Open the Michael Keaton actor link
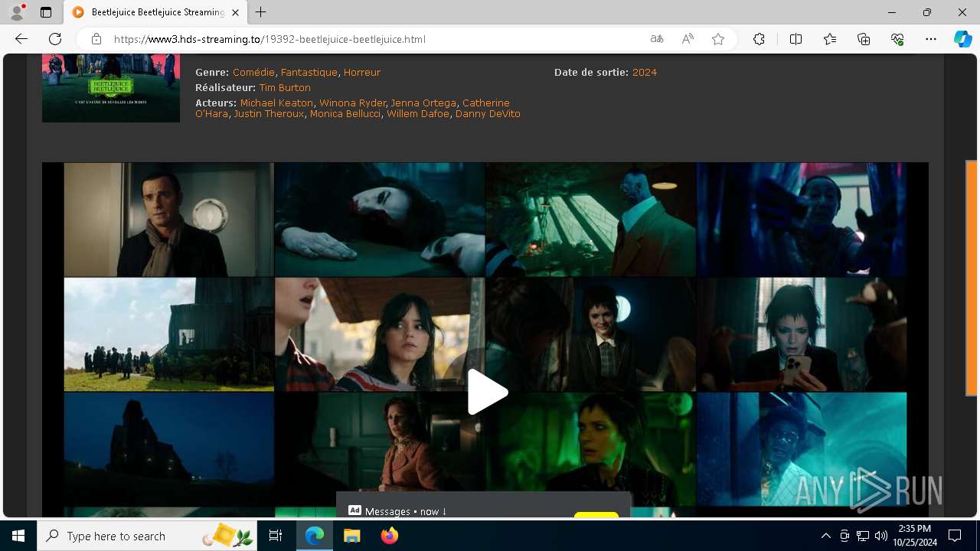 (x=276, y=103)
